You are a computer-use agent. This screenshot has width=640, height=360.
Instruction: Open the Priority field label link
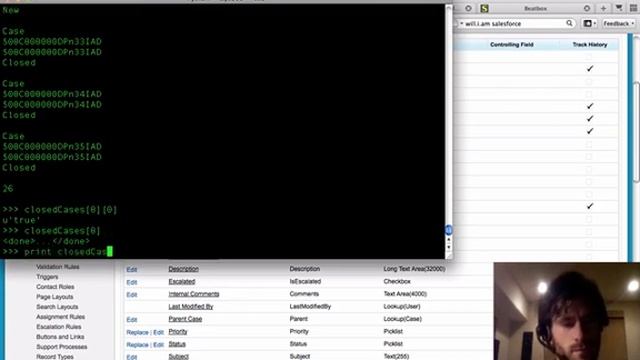178,331
